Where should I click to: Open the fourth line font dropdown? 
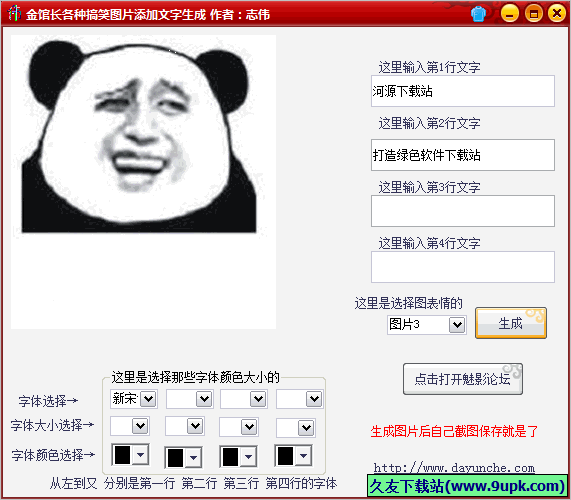coord(314,399)
